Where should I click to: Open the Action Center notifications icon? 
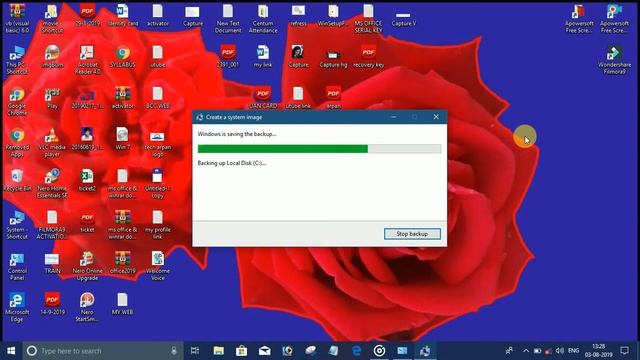point(624,351)
